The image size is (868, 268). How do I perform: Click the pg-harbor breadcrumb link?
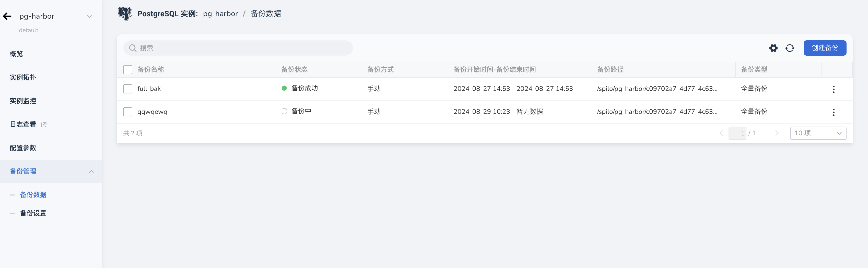pyautogui.click(x=220, y=14)
